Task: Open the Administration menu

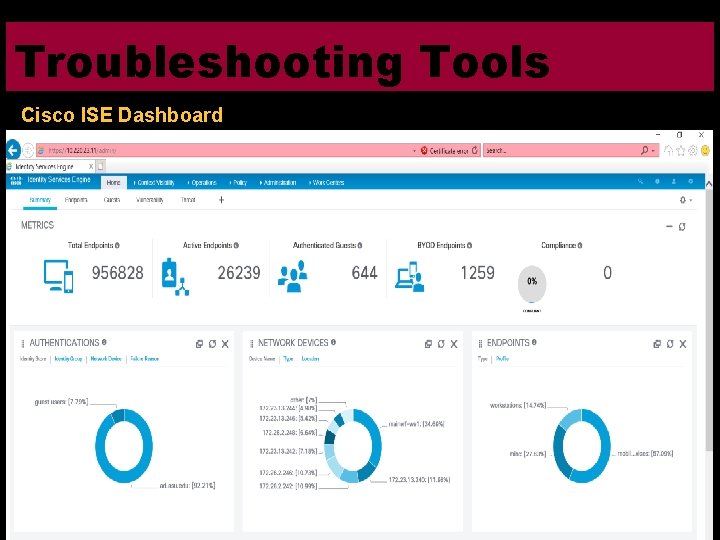Action: (x=278, y=182)
